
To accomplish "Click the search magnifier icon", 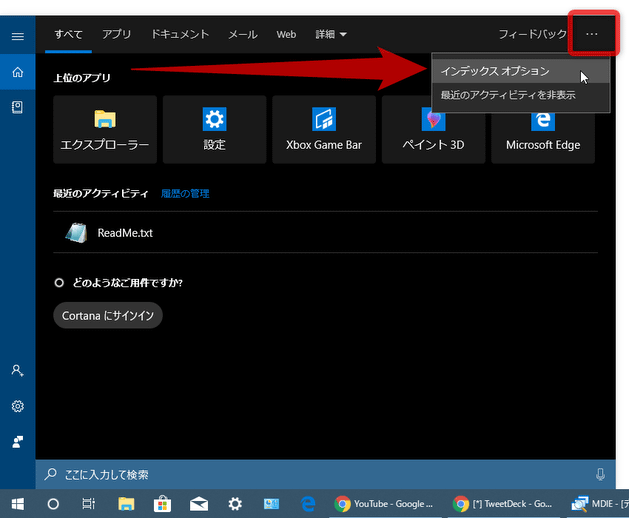I will point(51,474).
